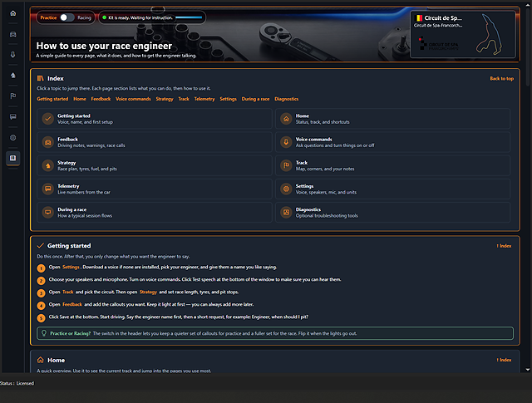Click the Diagnostics card icon
This screenshot has width=532, height=403.
[x=286, y=213]
